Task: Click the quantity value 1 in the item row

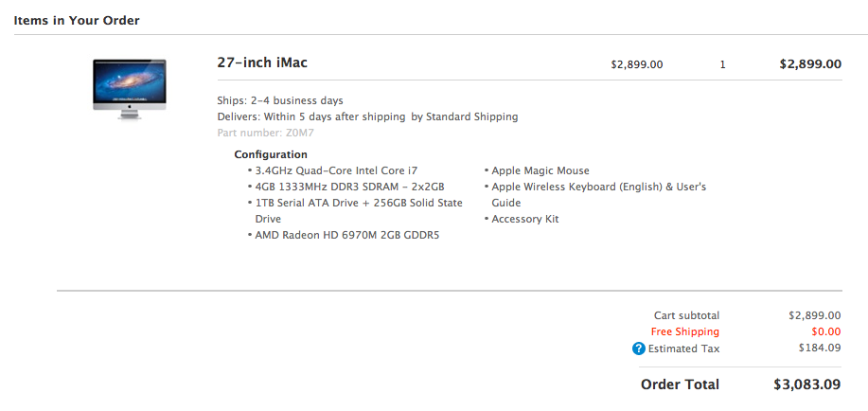Action: (722, 64)
